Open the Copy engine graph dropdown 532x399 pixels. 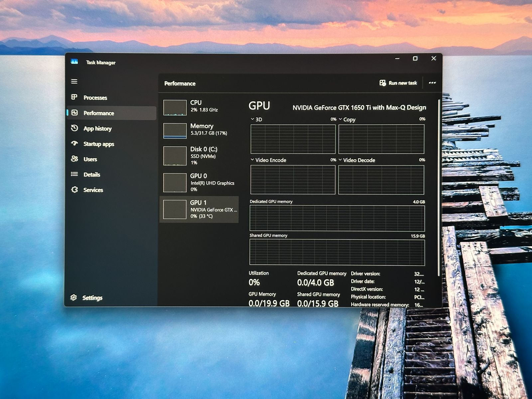tap(340, 119)
